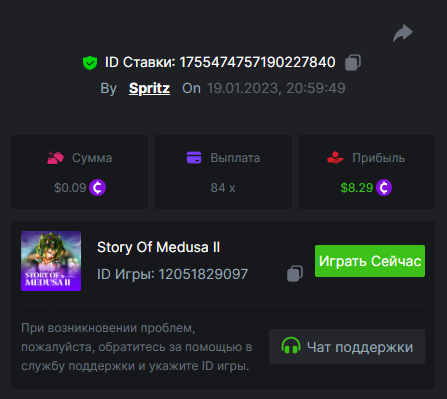Click the ID Ставки number text
The image size is (447, 399).
(x=257, y=62)
